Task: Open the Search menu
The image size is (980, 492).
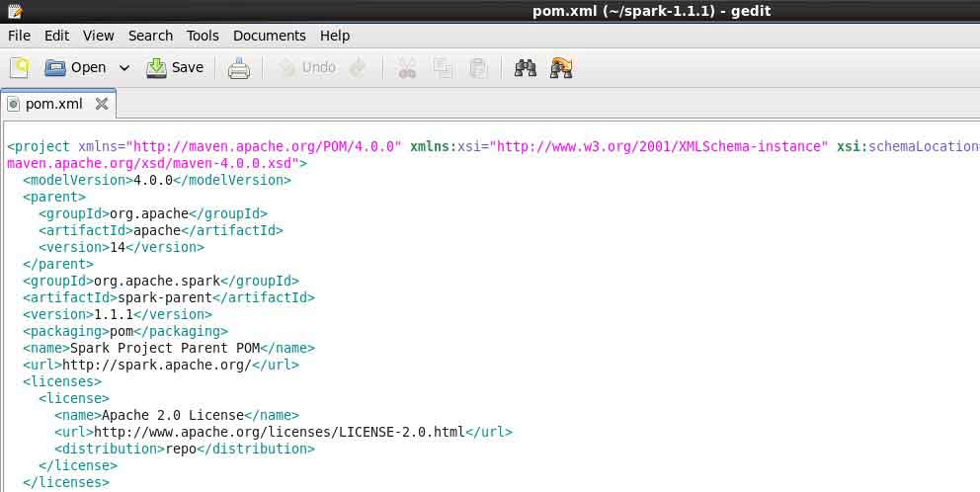Action: point(150,36)
